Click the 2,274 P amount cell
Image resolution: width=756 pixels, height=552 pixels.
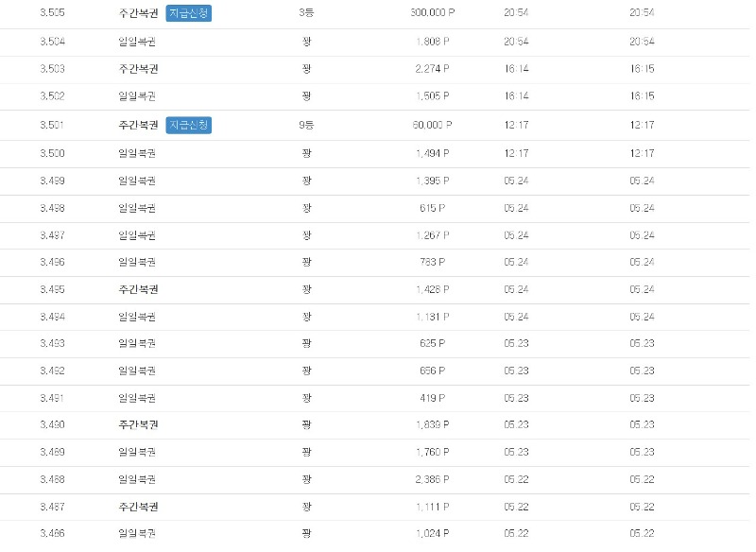pyautogui.click(x=433, y=69)
